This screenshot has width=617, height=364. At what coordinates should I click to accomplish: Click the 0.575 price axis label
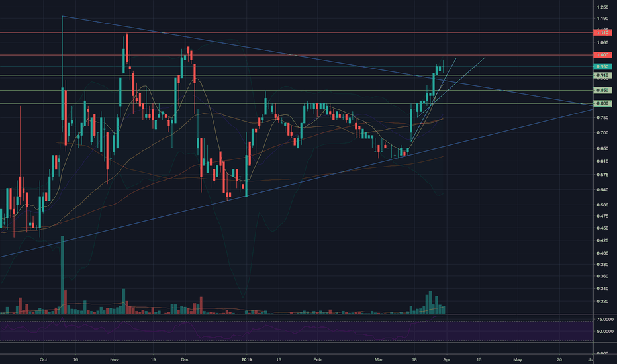602,175
